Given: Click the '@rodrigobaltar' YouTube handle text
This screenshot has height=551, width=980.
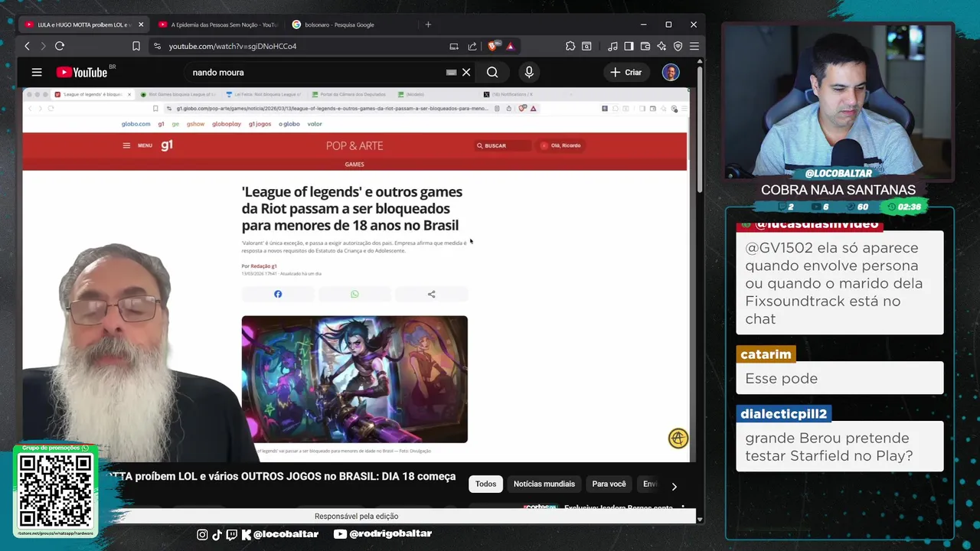Looking at the screenshot, I should [x=390, y=534].
